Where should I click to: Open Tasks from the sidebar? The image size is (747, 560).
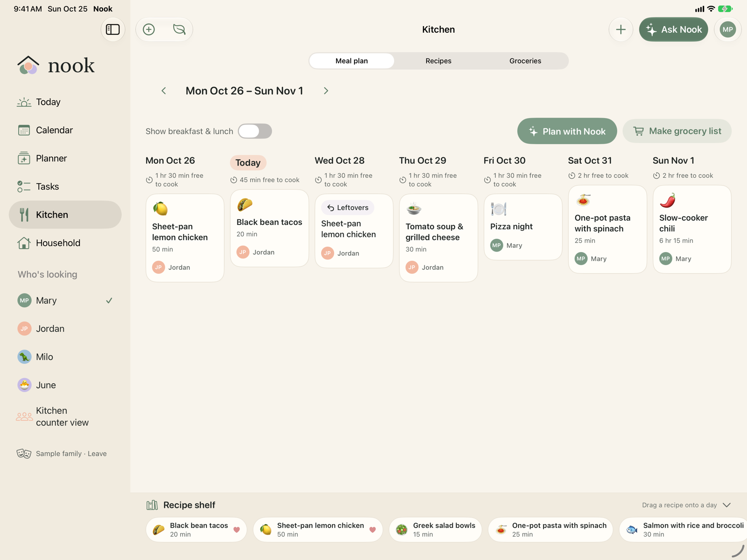coord(65,187)
